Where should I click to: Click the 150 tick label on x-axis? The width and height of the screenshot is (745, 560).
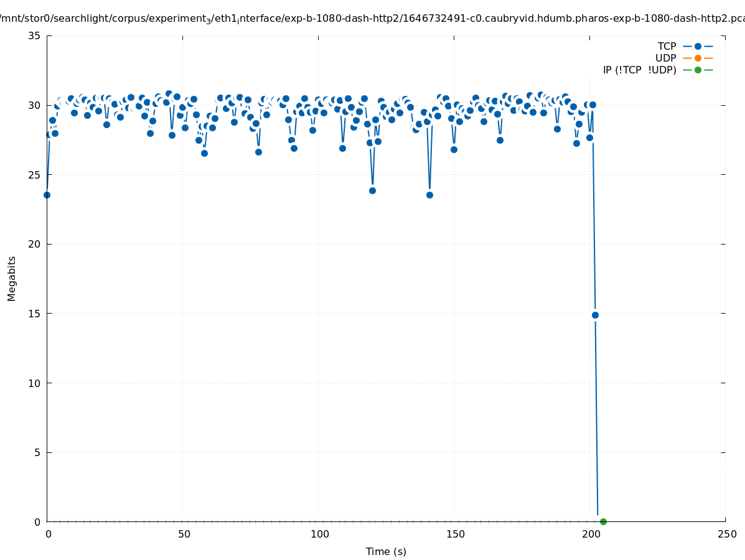455,534
